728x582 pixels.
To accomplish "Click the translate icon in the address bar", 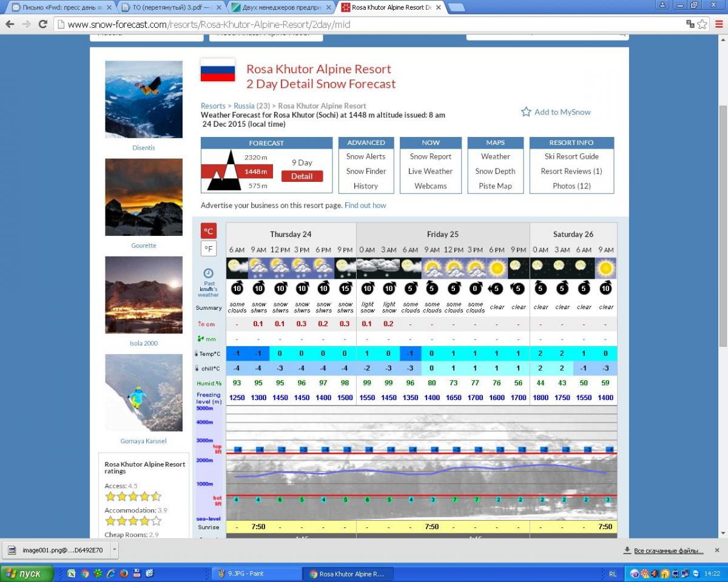I will [690, 24].
